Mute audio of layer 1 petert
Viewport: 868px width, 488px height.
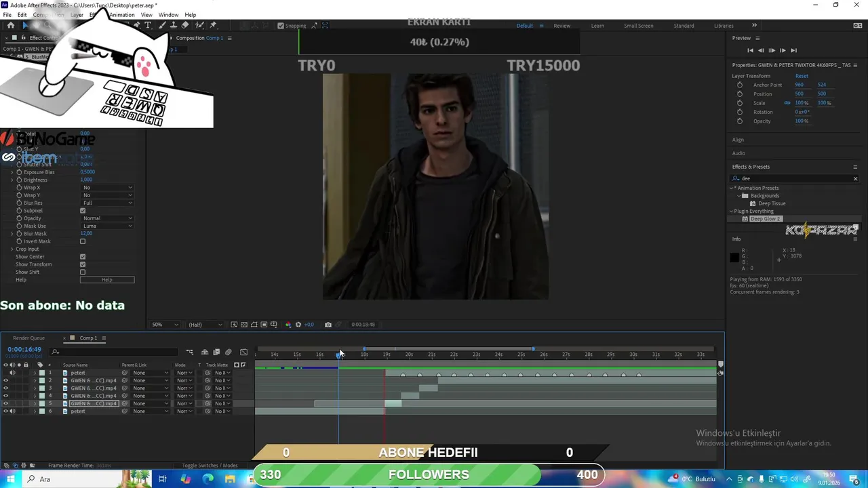tap(12, 373)
